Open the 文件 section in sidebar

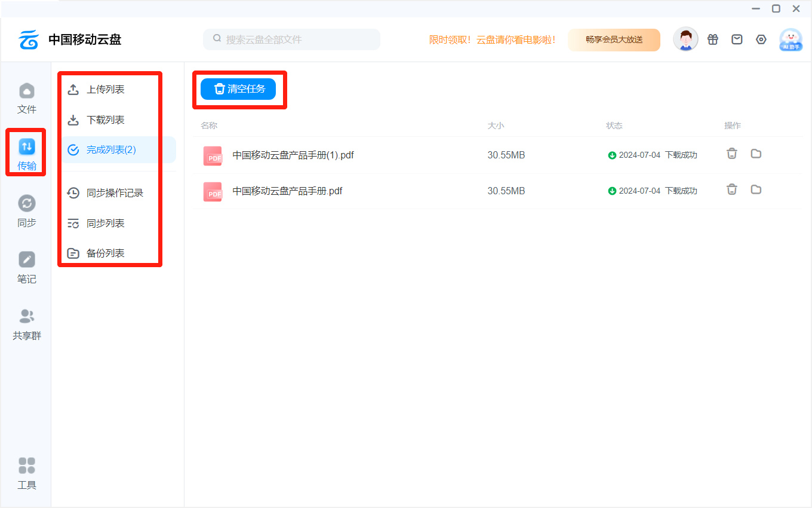(27, 99)
